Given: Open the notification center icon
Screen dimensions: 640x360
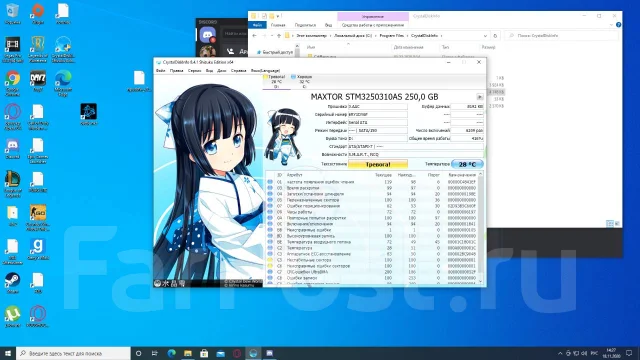Looking at the screenshot, I should click(630, 353).
